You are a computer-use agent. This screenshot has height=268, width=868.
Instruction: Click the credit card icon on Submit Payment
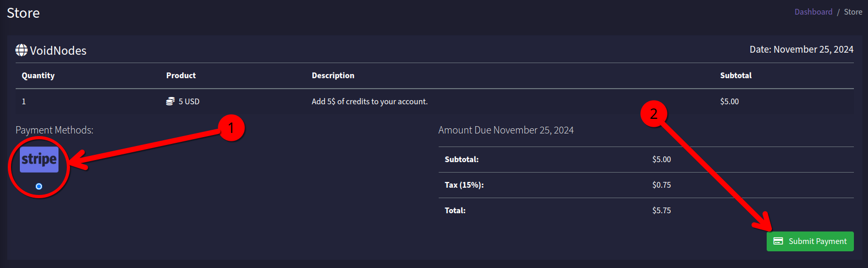[x=778, y=241]
